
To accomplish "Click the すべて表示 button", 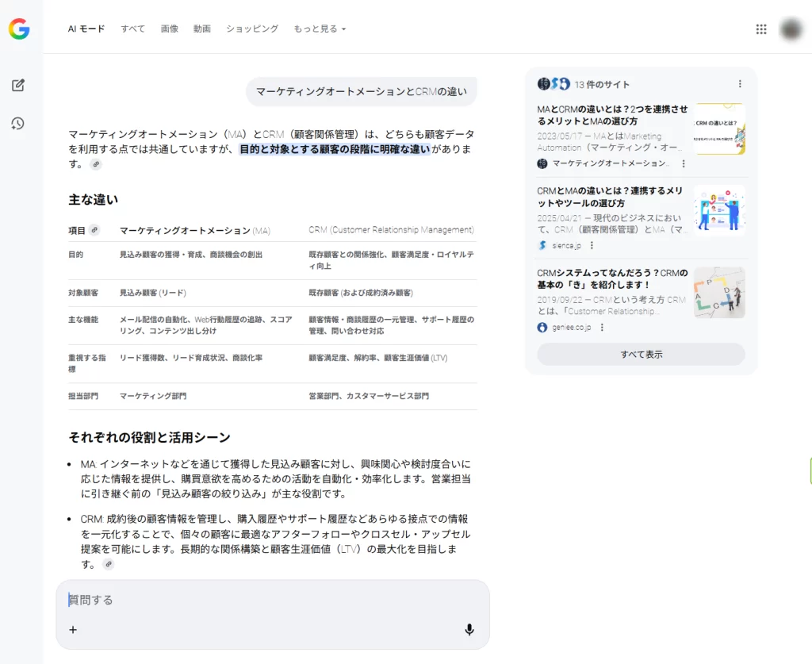I will pos(641,354).
